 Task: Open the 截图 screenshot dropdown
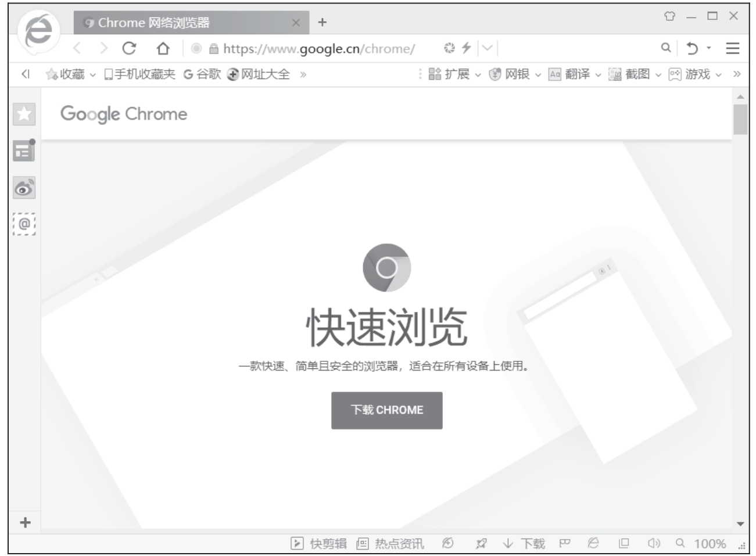point(635,74)
